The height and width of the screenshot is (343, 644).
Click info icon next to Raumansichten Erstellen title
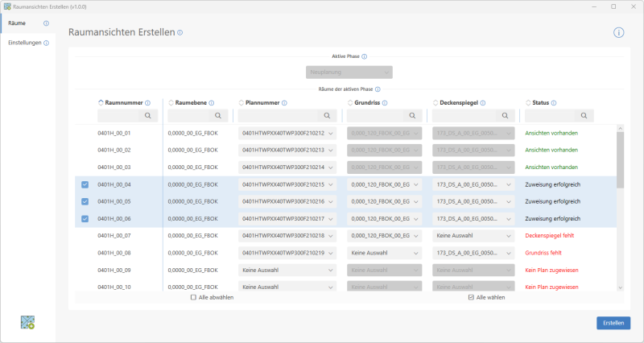(x=180, y=33)
